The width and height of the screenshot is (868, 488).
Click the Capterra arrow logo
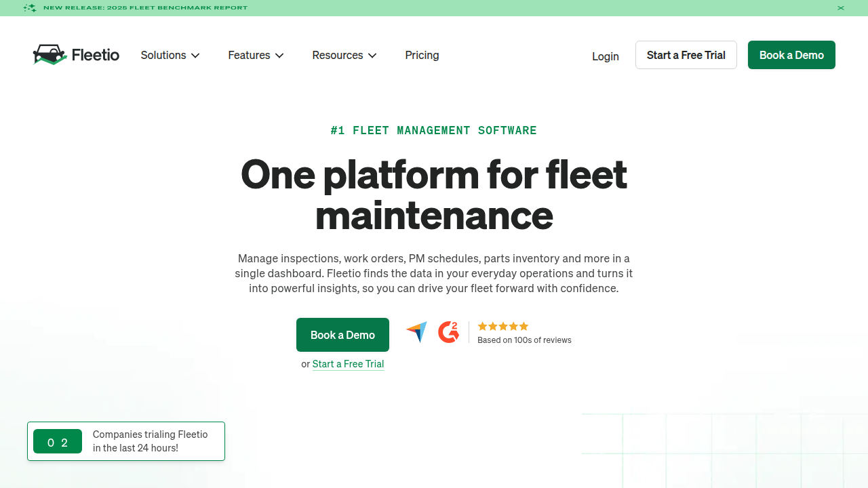(x=416, y=332)
